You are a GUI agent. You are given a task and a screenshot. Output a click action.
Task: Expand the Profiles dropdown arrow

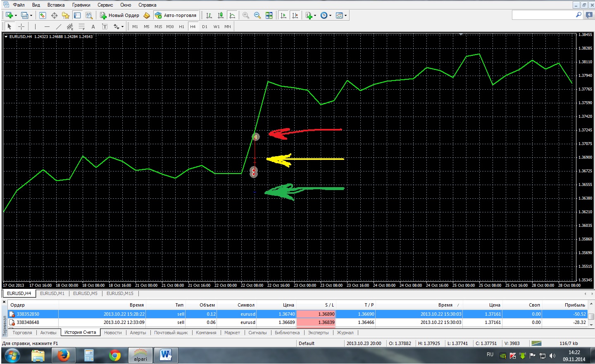pyautogui.click(x=31, y=15)
